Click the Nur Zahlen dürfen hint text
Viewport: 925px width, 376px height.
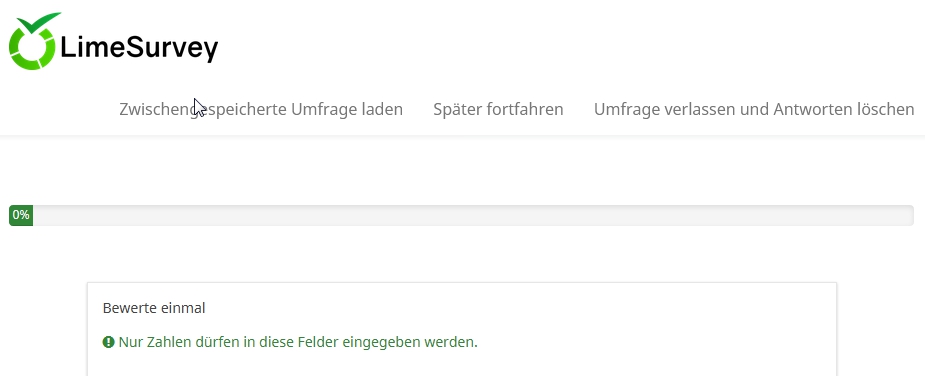tap(298, 342)
